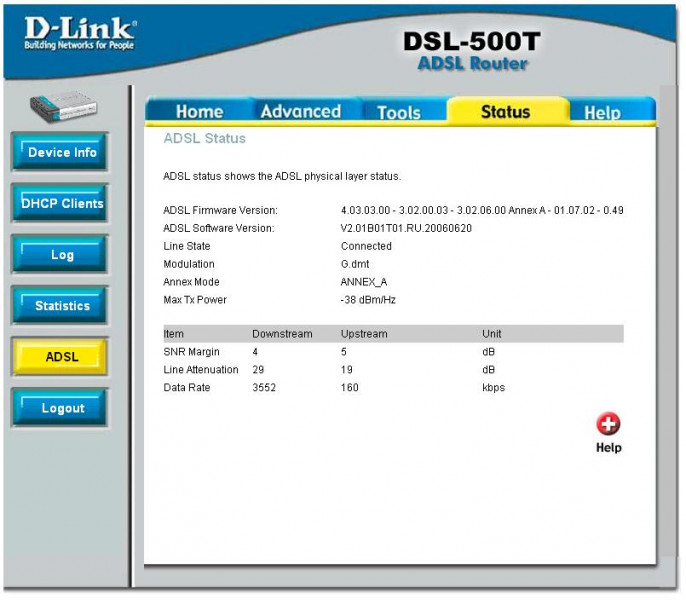
Task: Open the Statistics page
Action: [62, 306]
